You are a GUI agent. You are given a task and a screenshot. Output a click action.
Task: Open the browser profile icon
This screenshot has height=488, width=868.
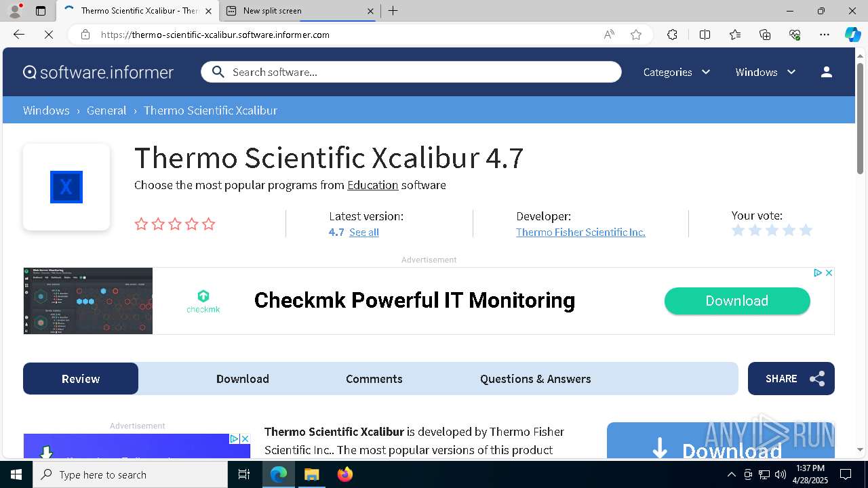(x=15, y=11)
